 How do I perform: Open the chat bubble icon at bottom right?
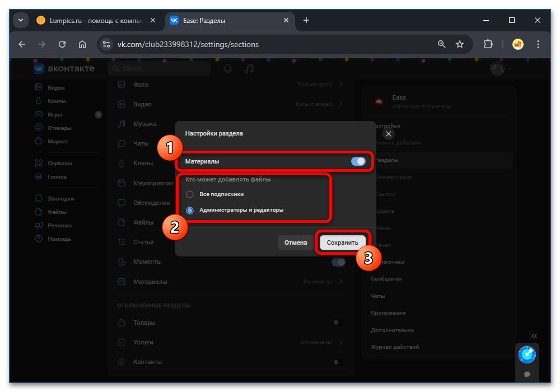click(x=527, y=374)
